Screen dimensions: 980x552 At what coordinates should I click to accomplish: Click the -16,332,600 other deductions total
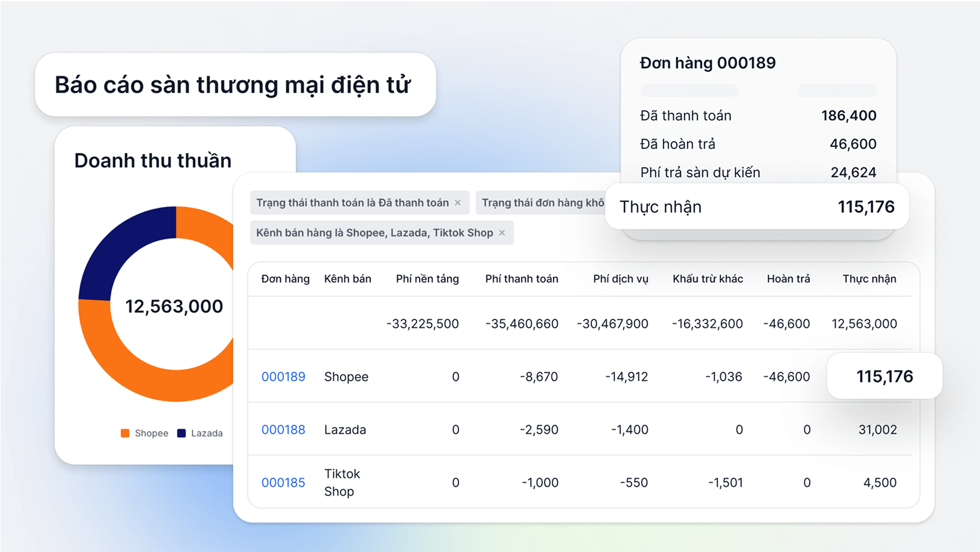click(x=707, y=324)
